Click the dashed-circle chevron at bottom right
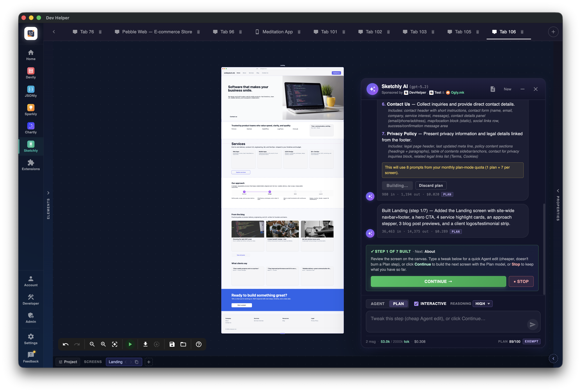This screenshot has height=392, width=581. 553,359
